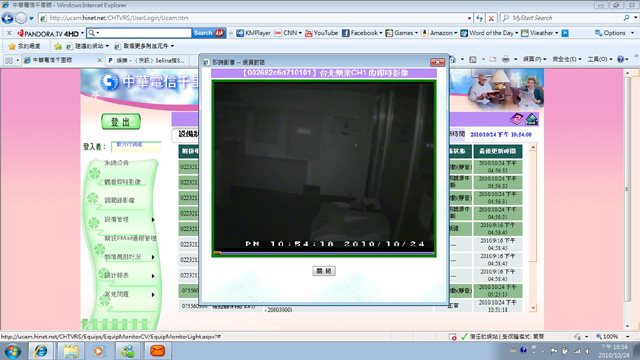640x360 pixels.
Task: Refresh the page using the refresh icon
Action: point(480,18)
